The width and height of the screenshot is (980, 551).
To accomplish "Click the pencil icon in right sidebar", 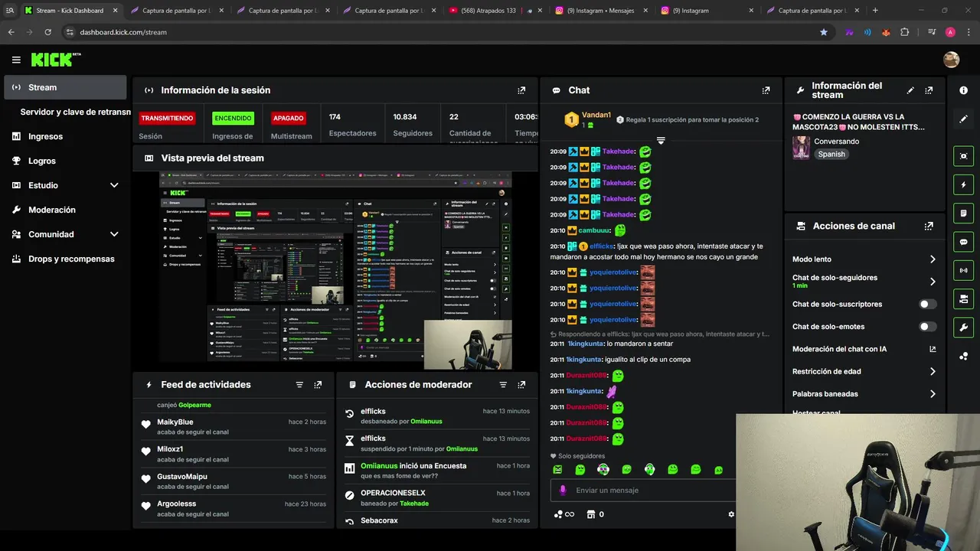I will tap(963, 119).
